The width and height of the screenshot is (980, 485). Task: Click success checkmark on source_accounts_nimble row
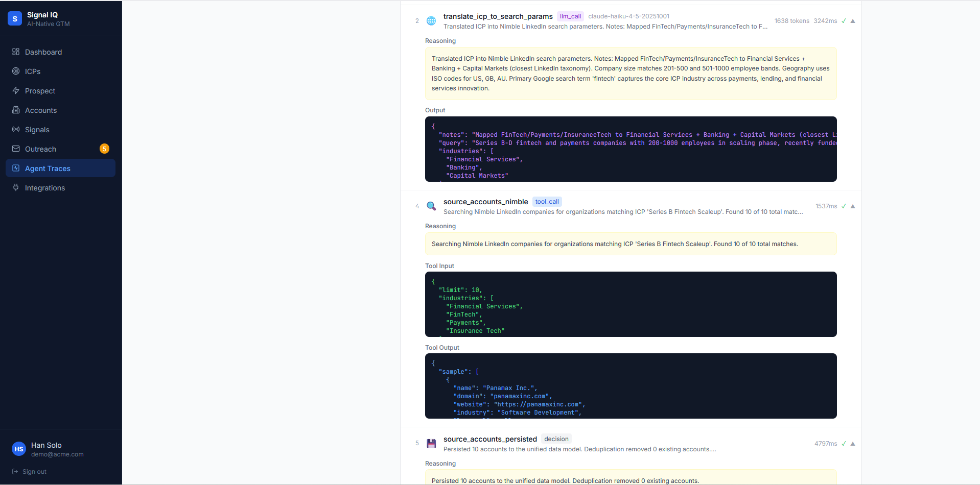(844, 206)
